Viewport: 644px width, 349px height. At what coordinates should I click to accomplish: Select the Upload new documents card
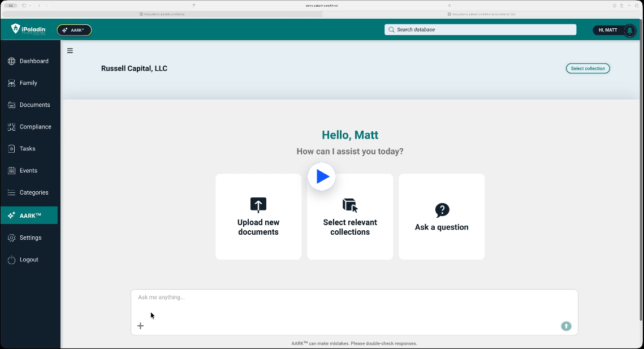coord(258,217)
